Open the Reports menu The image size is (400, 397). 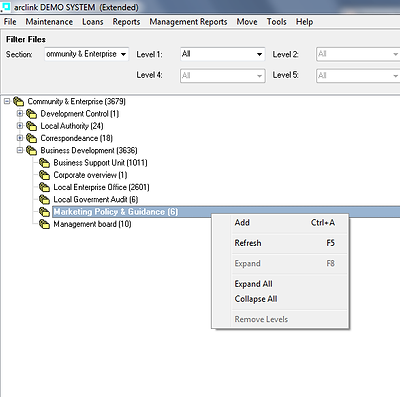(x=126, y=22)
